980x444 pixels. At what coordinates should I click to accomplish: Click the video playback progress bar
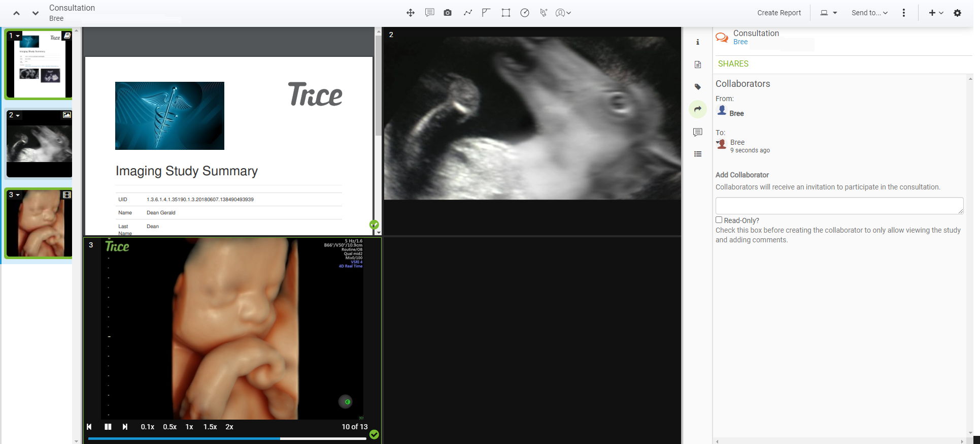point(227,438)
